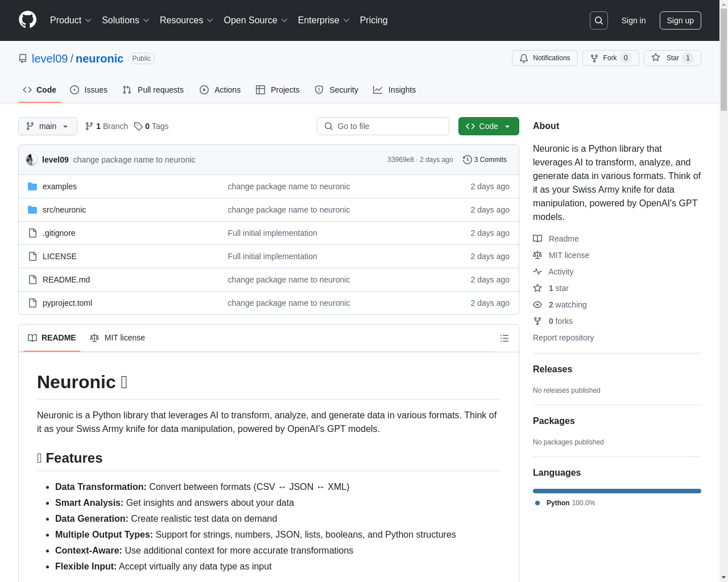
Task: Expand the Solutions menu
Action: [x=126, y=20]
